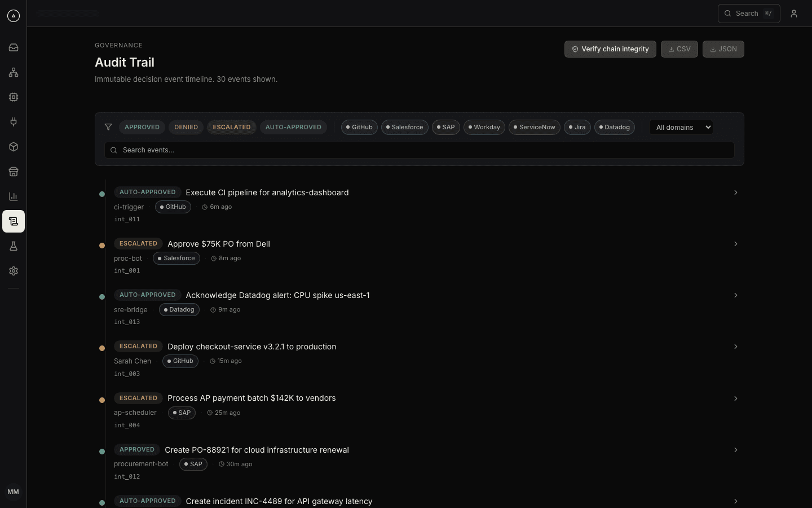Screen dimensions: 812x508
Task: Click actor name Sarah Chen
Action: click(133, 361)
